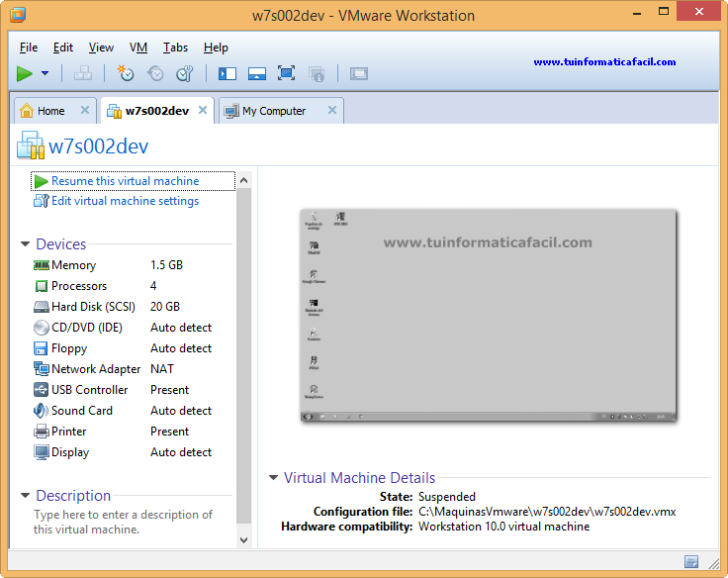Click the Workstation 10.0 virtual machine text
This screenshot has height=578, width=728.
503,527
